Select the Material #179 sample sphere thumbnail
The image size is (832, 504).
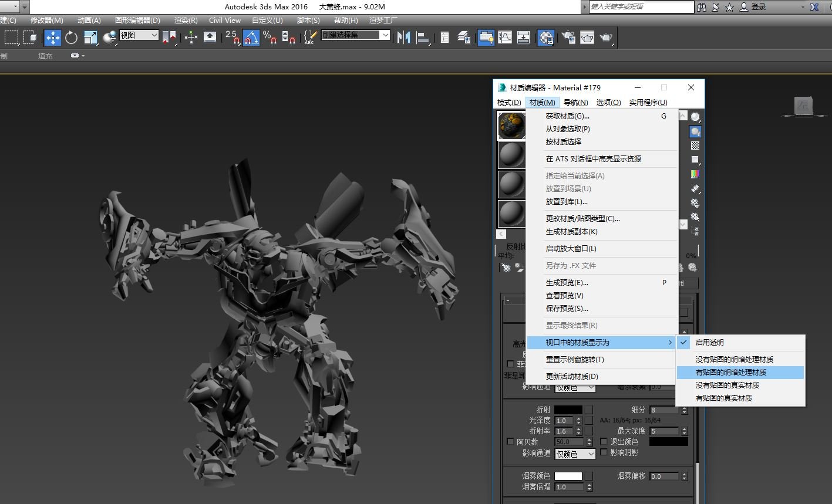coord(511,125)
